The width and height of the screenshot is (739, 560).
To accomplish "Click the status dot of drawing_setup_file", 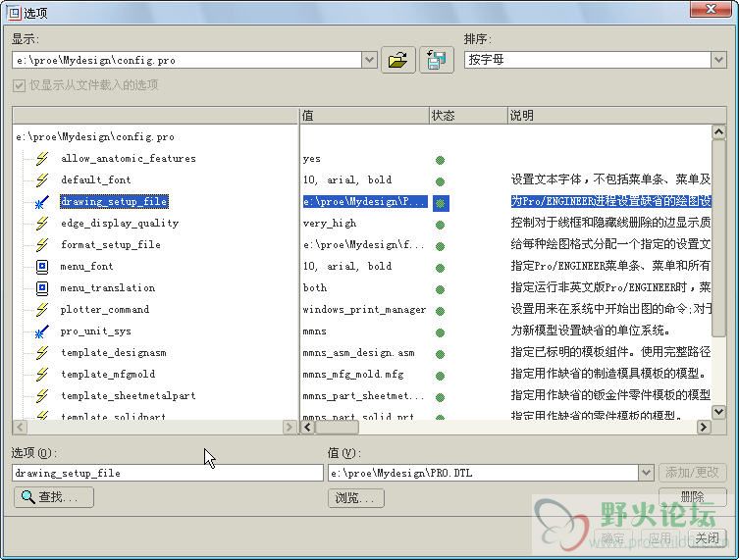I will click(x=441, y=203).
